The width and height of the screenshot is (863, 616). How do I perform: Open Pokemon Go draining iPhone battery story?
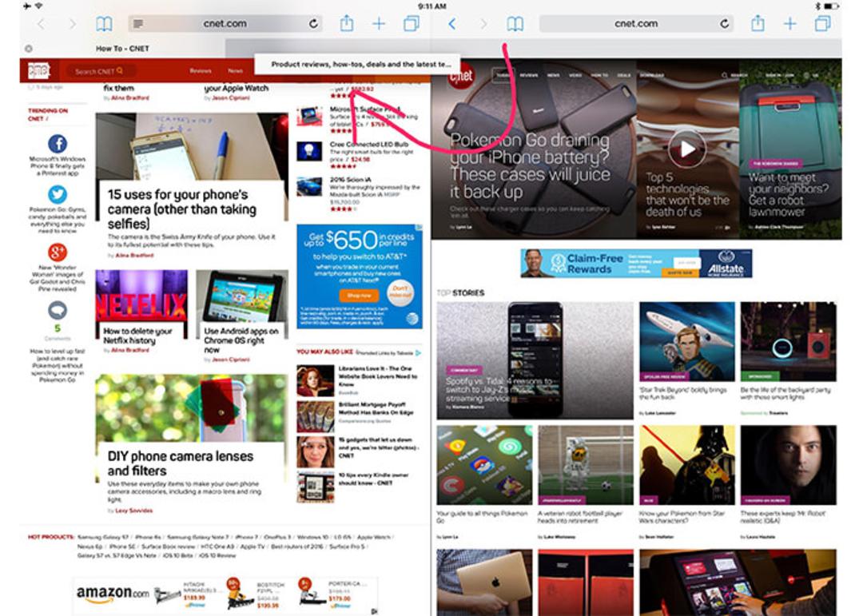[x=530, y=165]
